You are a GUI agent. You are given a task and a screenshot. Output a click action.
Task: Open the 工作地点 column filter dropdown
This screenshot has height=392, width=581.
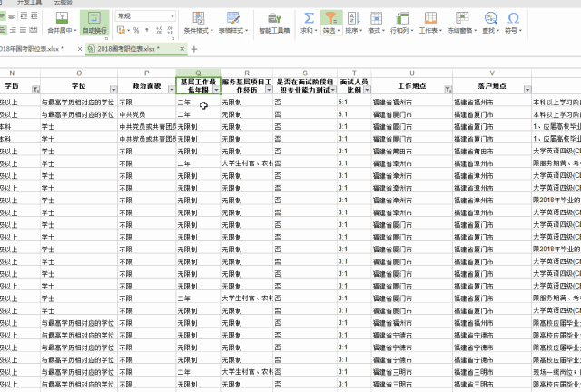448,89
